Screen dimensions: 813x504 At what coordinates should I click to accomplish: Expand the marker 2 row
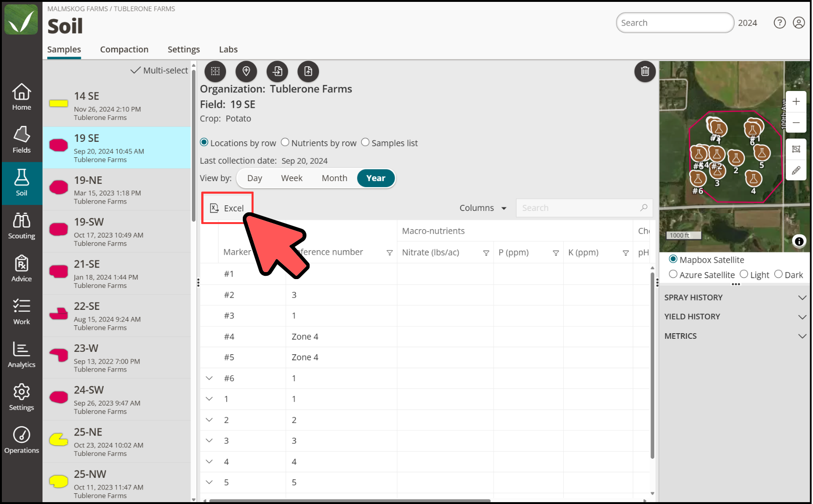(x=209, y=420)
